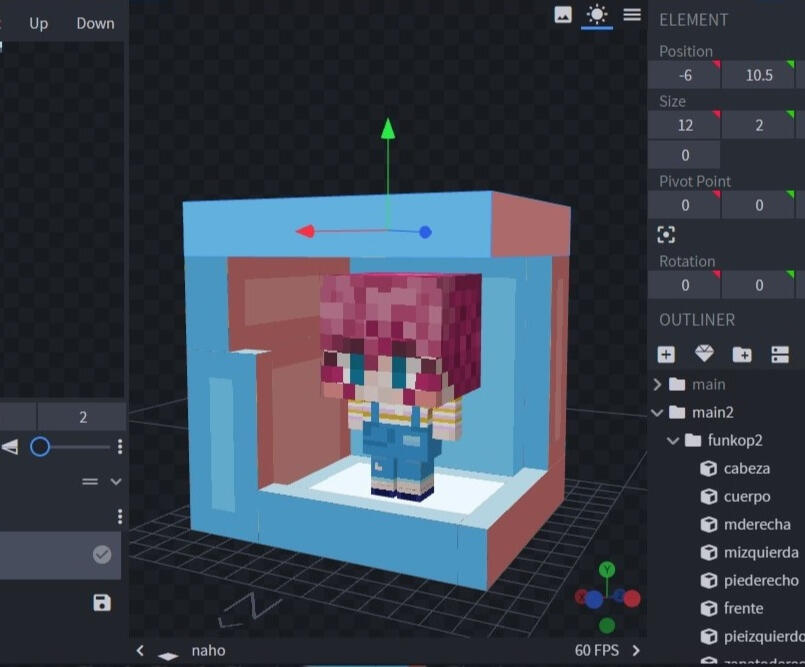The width and height of the screenshot is (805, 667).
Task: Click the Up button
Action: pyautogui.click(x=38, y=23)
